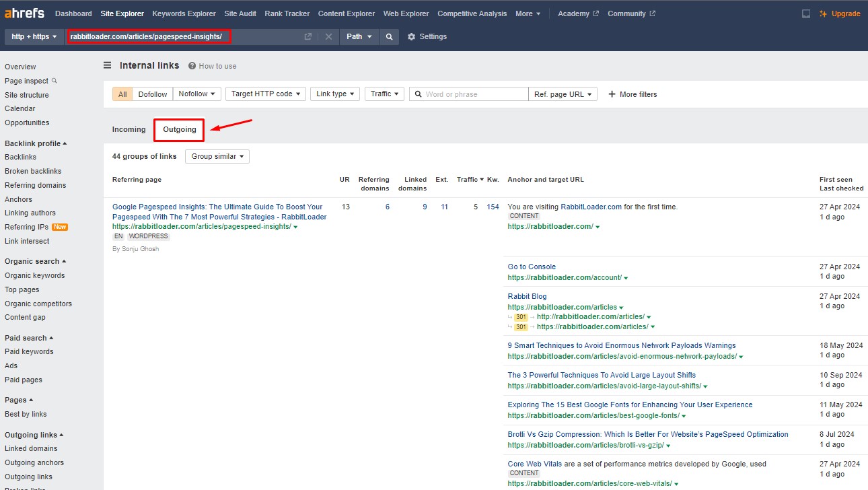Toggle the hamburger sidebar menu icon
Image resolution: width=868 pixels, height=490 pixels.
(108, 65)
